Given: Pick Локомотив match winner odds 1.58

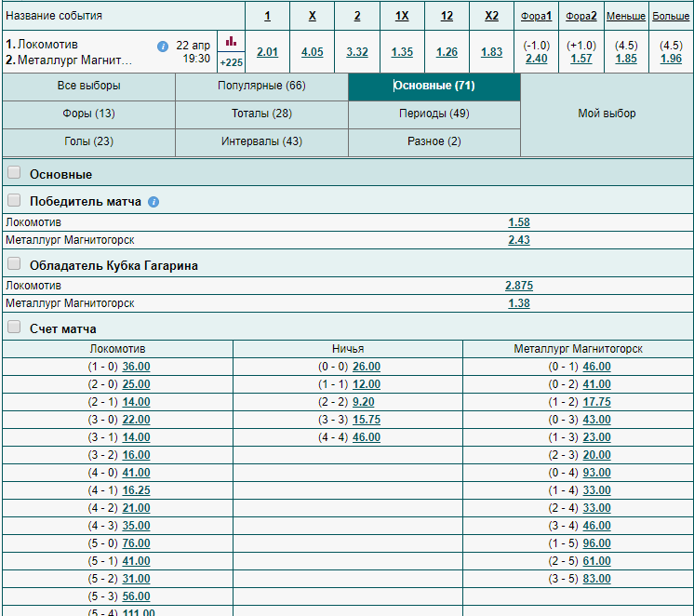Looking at the screenshot, I should (x=519, y=222).
